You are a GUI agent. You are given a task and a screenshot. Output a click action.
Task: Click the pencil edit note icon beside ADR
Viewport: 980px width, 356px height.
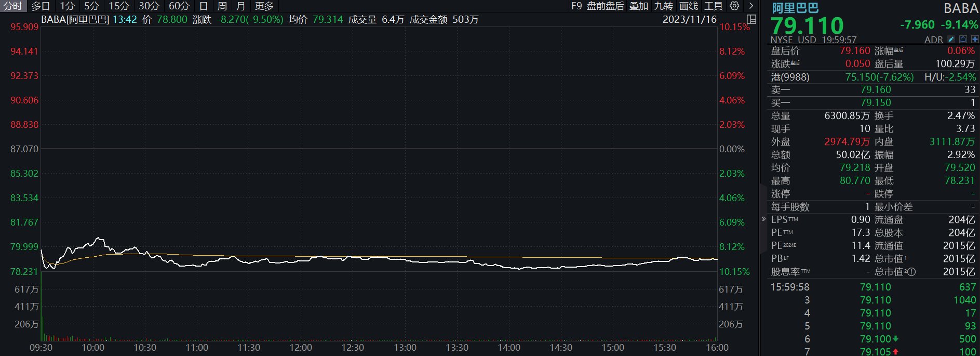click(x=951, y=39)
